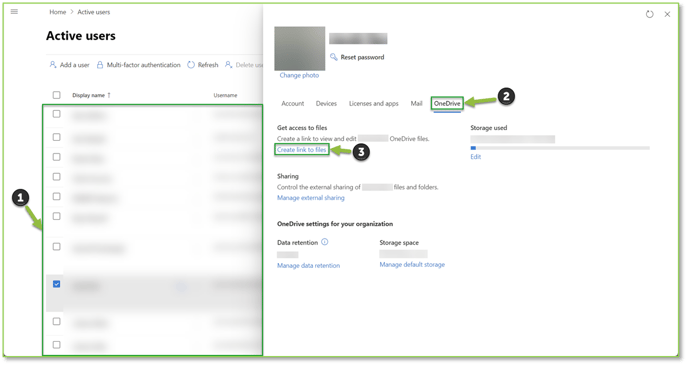This screenshot has width=687, height=365.
Task: Click the panel refresh icon near the close button
Action: pos(650,14)
